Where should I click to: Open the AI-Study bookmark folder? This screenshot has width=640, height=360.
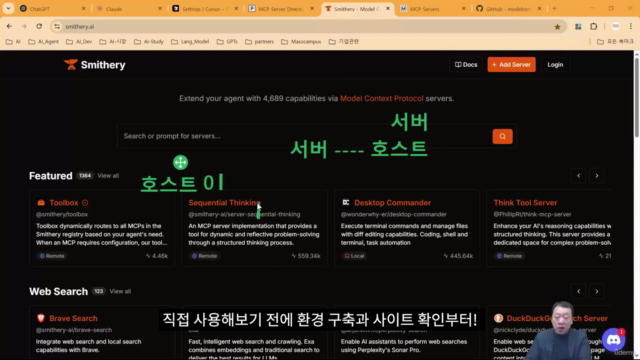point(149,42)
